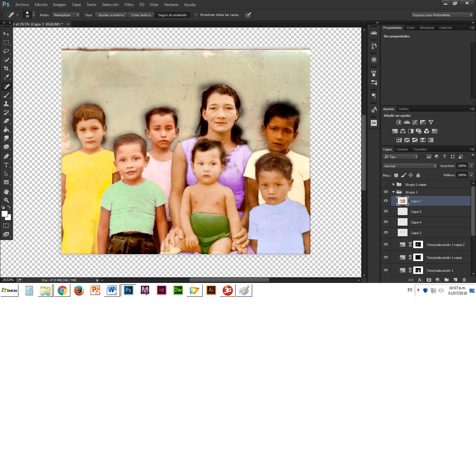Viewport: 476px width, 468px height.
Task: Enable Muestrear todas las capas checkbox
Action: pos(196,15)
